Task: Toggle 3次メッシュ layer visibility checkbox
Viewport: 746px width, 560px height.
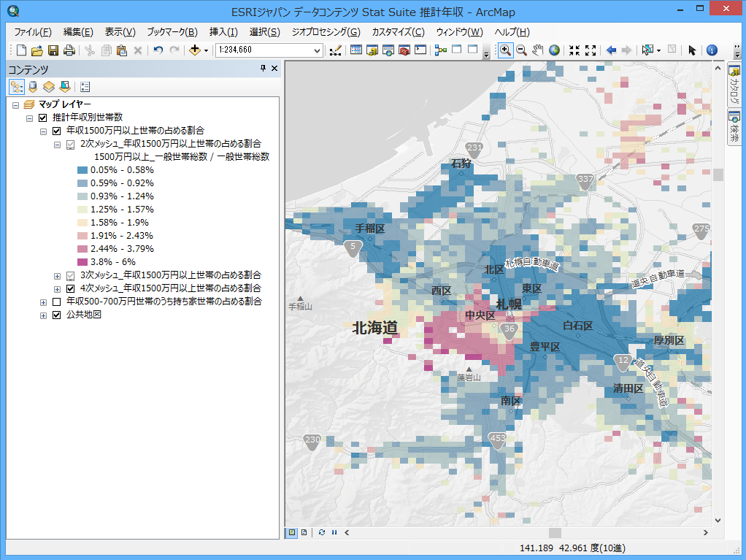Action: tap(70, 275)
